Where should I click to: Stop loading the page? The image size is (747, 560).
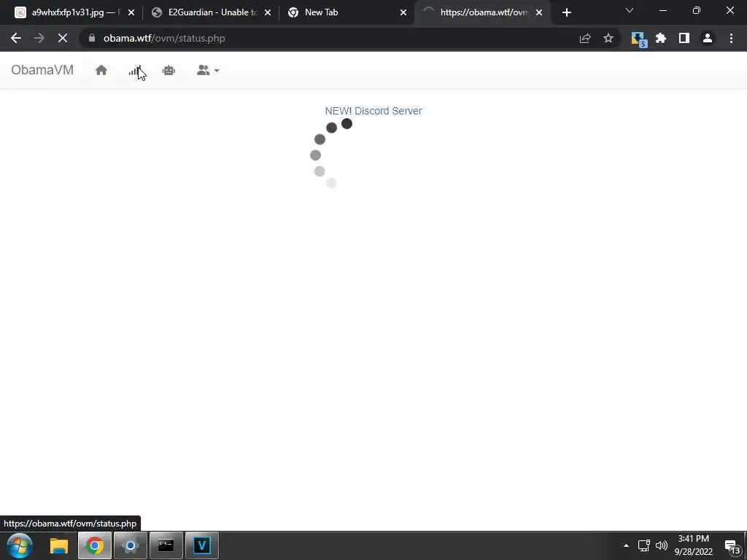(x=63, y=38)
